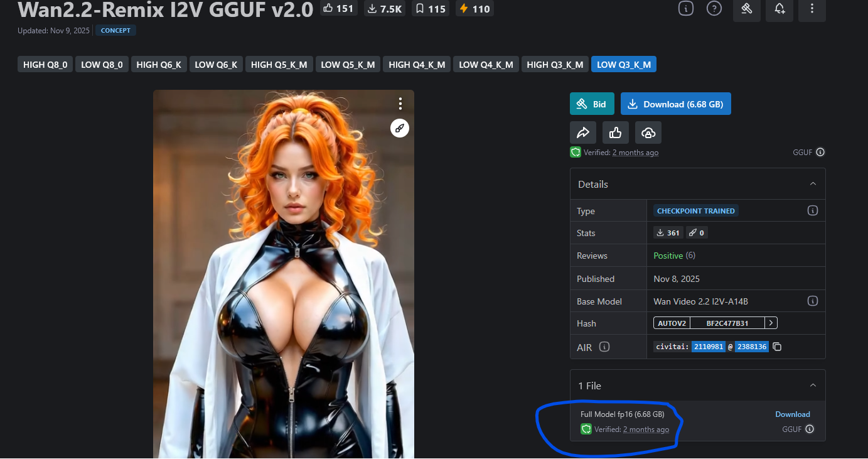Open the three-dot menu on the preview image

coord(400,103)
